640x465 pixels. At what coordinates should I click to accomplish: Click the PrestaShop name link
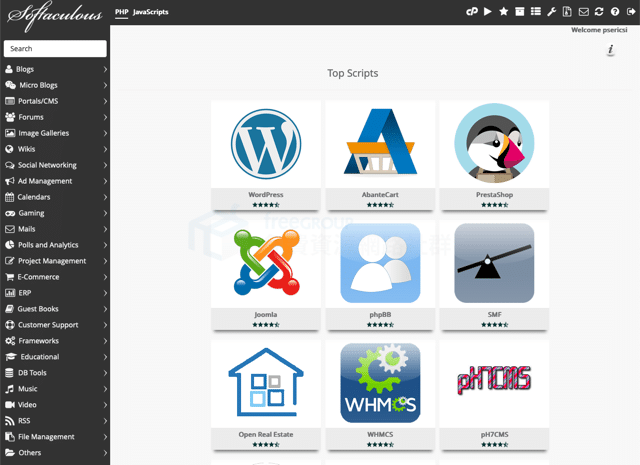point(494,195)
